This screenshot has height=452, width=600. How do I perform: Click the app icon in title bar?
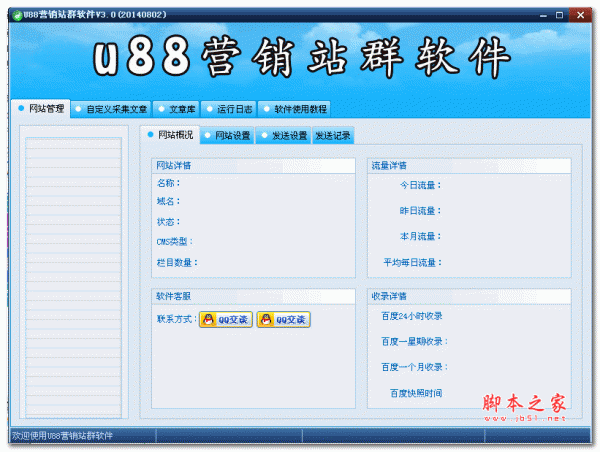click(x=17, y=15)
